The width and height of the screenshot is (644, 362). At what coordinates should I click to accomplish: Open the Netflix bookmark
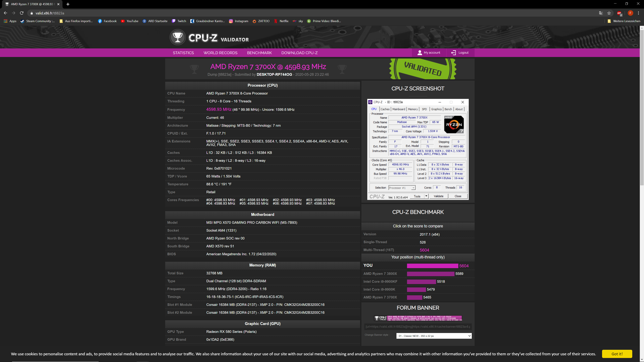coord(281,21)
